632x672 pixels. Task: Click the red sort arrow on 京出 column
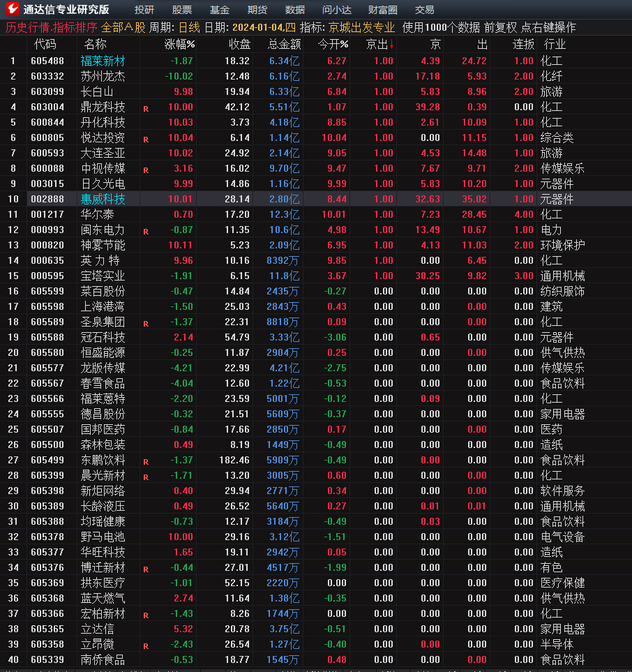391,44
